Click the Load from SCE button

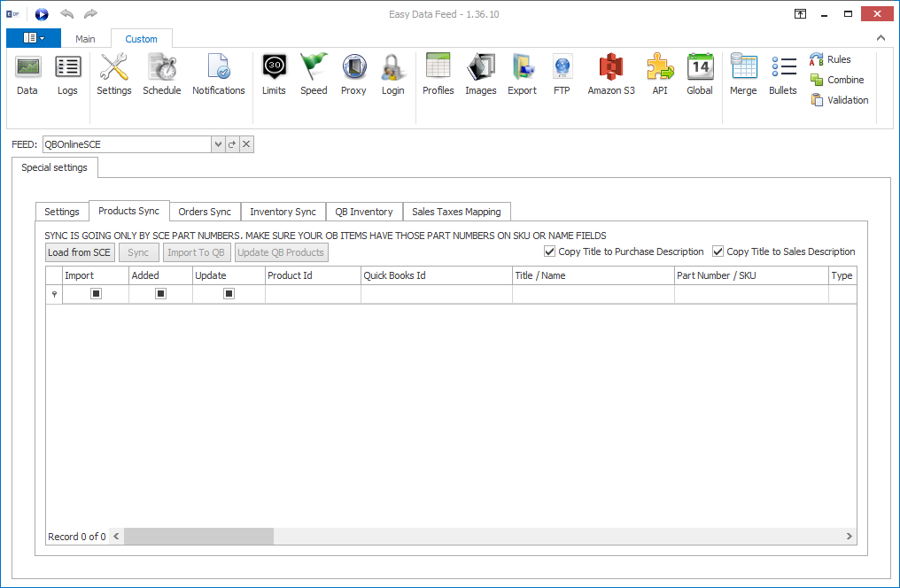pos(80,252)
